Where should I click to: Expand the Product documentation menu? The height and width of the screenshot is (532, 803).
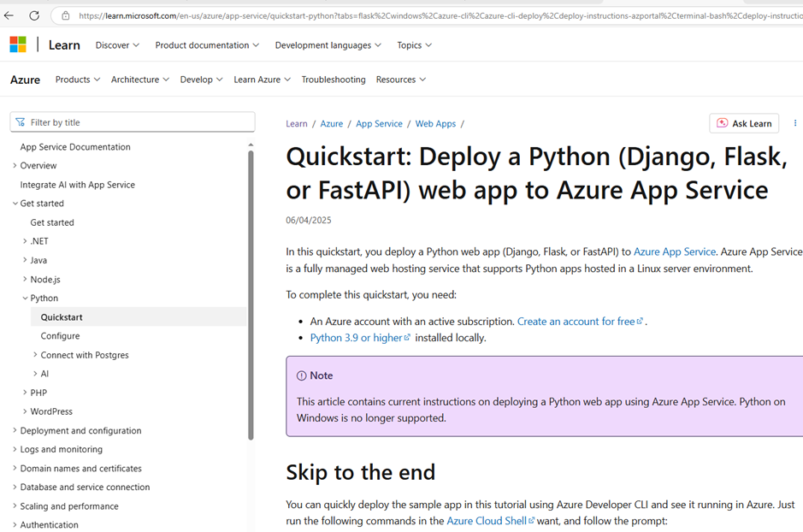click(207, 45)
